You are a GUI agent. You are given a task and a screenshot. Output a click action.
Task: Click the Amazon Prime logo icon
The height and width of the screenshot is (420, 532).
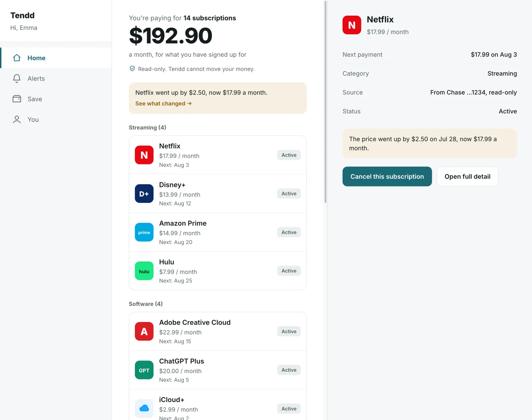click(x=144, y=232)
